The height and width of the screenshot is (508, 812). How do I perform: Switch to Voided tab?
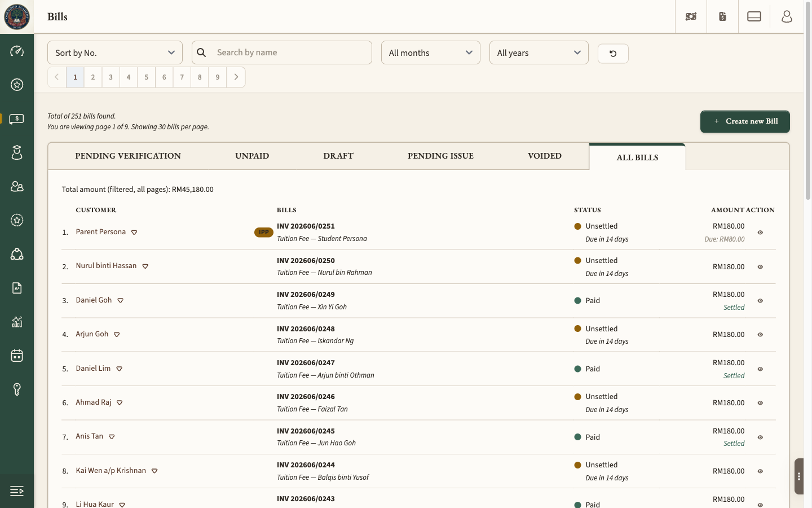(x=545, y=156)
